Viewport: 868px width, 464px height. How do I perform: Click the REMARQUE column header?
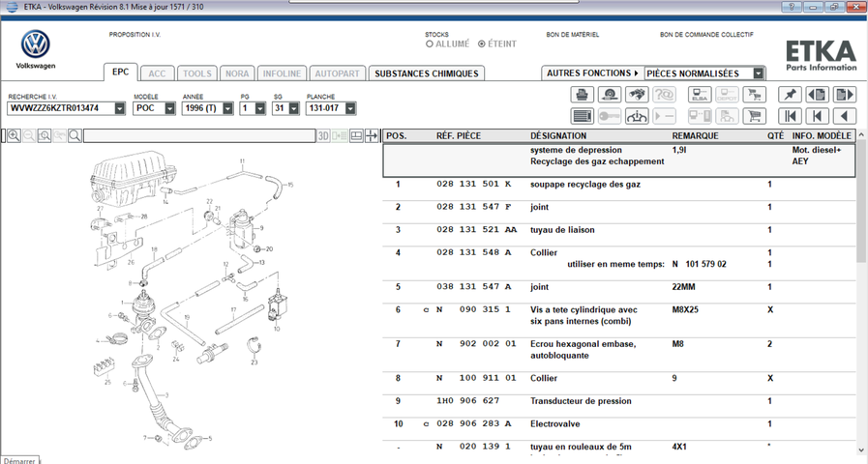(x=696, y=135)
